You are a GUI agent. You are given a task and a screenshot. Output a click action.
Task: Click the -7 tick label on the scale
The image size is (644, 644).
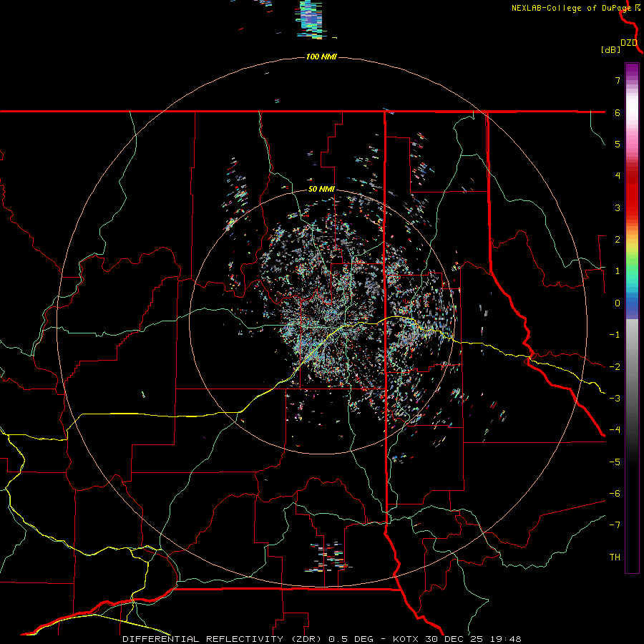point(615,525)
